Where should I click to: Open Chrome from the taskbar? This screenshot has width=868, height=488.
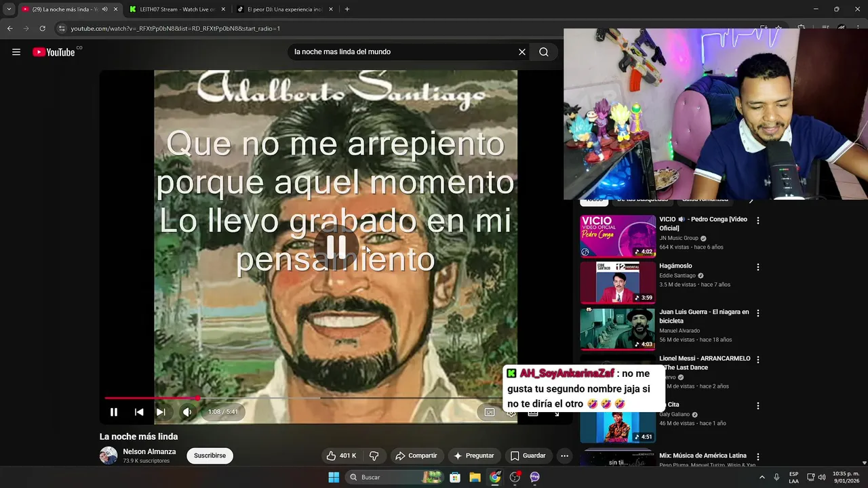click(495, 477)
